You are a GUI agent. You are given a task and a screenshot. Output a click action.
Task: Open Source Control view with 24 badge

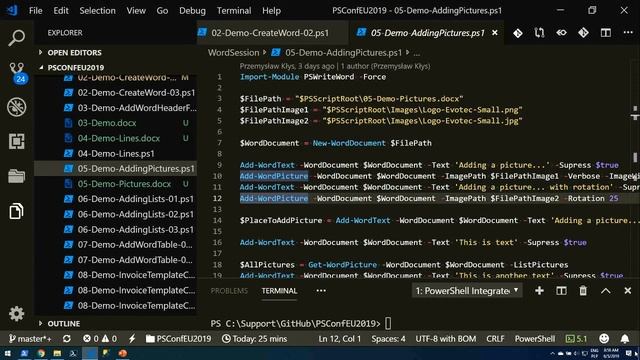(17, 73)
